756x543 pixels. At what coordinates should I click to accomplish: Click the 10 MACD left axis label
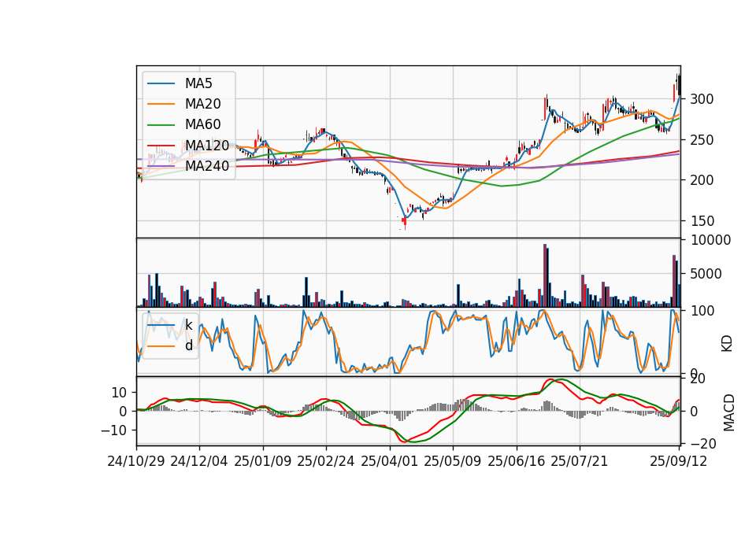tap(119, 393)
